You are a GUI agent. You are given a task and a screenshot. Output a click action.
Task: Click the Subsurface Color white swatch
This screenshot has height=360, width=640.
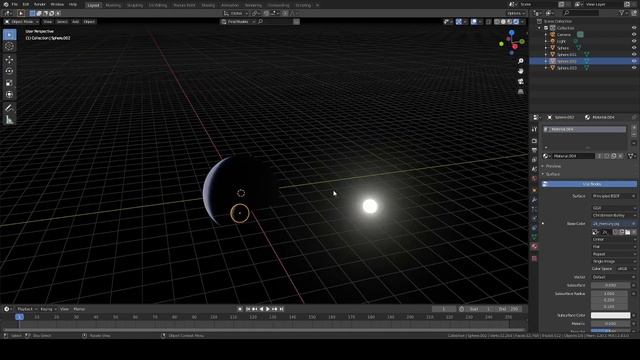click(x=611, y=315)
